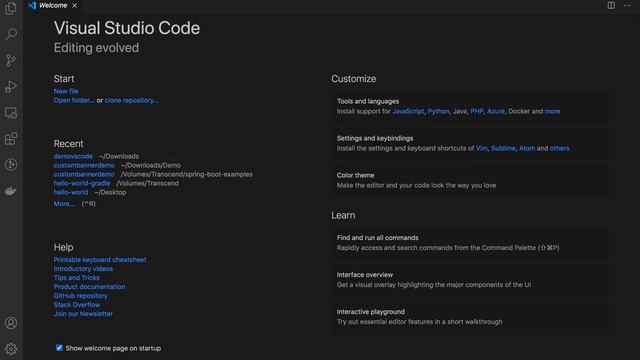
Task: Open the Extensions view icon
Action: coord(11,139)
